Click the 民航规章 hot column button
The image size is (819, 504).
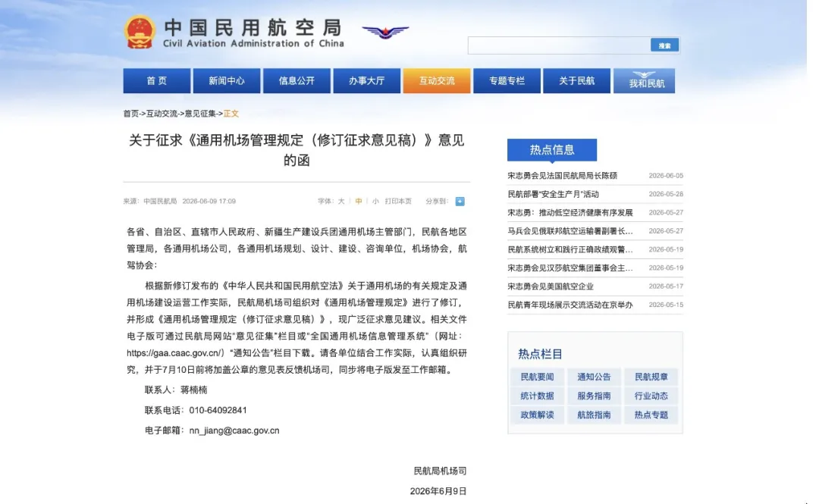click(651, 377)
